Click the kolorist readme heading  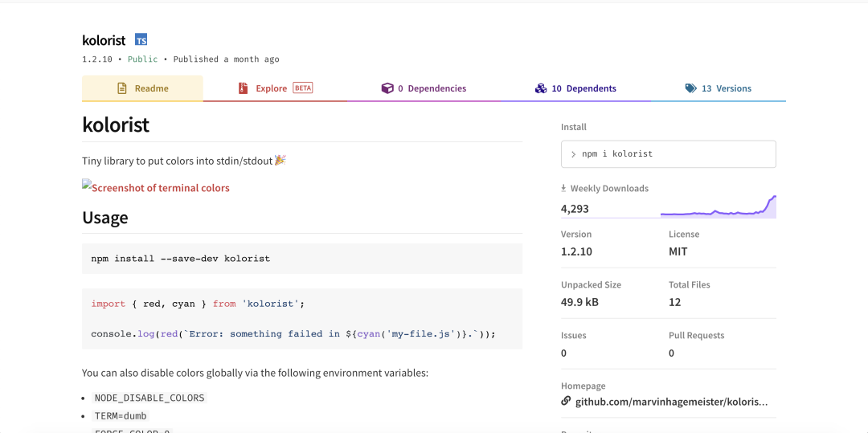click(116, 125)
